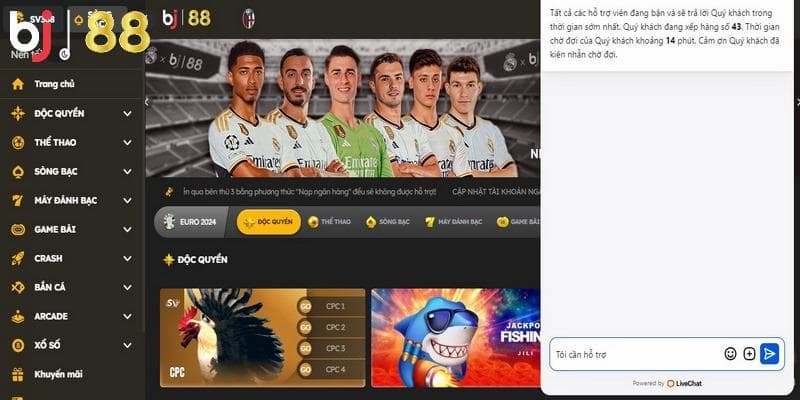The width and height of the screenshot is (800, 400).
Task: Expand the SÒNG BẠC sidebar section
Action: tap(127, 171)
